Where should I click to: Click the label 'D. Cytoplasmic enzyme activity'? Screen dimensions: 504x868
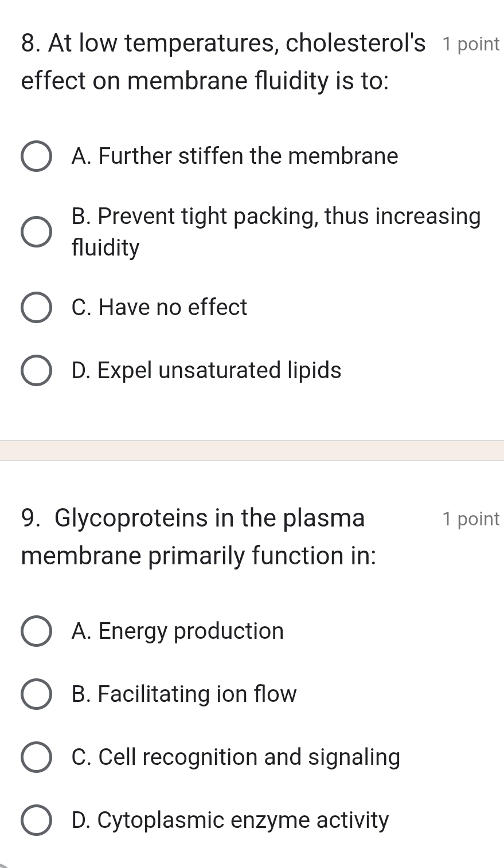230,820
